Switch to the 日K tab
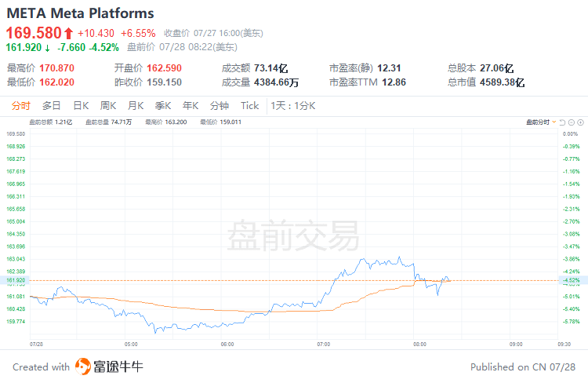The image size is (588, 383). pyautogui.click(x=81, y=106)
